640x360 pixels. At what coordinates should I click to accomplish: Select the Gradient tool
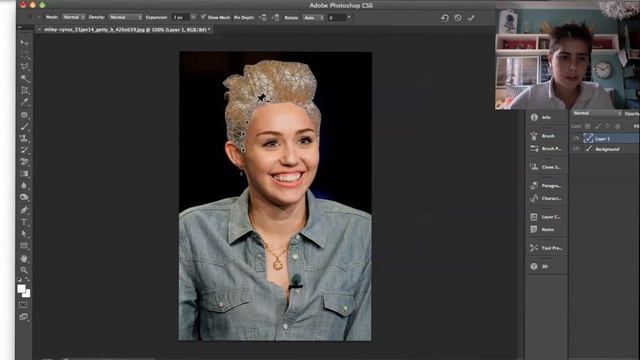click(x=24, y=174)
